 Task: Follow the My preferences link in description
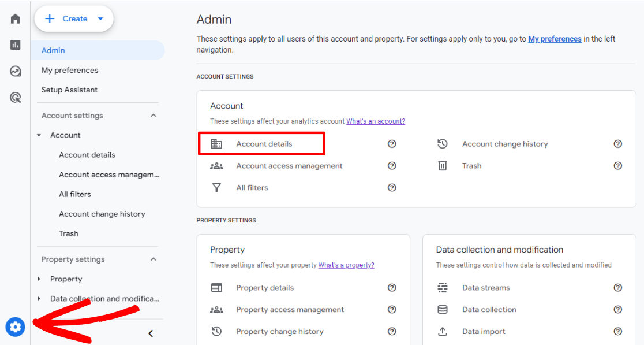click(555, 39)
